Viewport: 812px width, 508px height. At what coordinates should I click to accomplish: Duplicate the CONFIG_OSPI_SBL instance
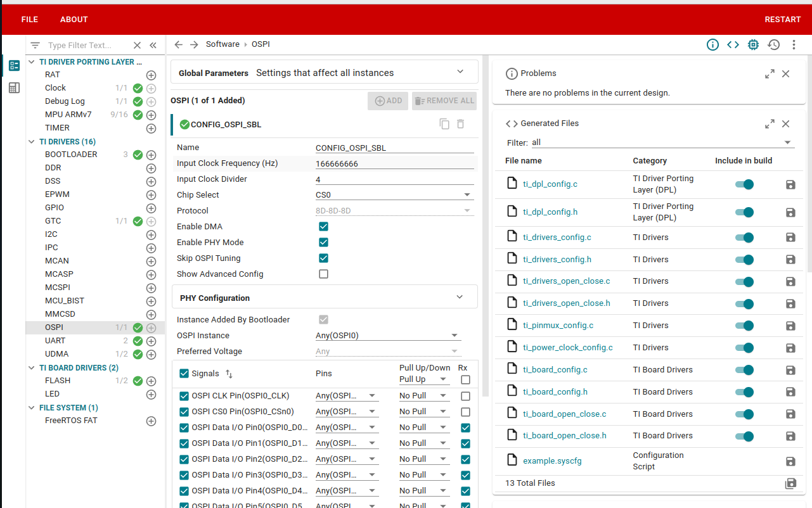444,124
